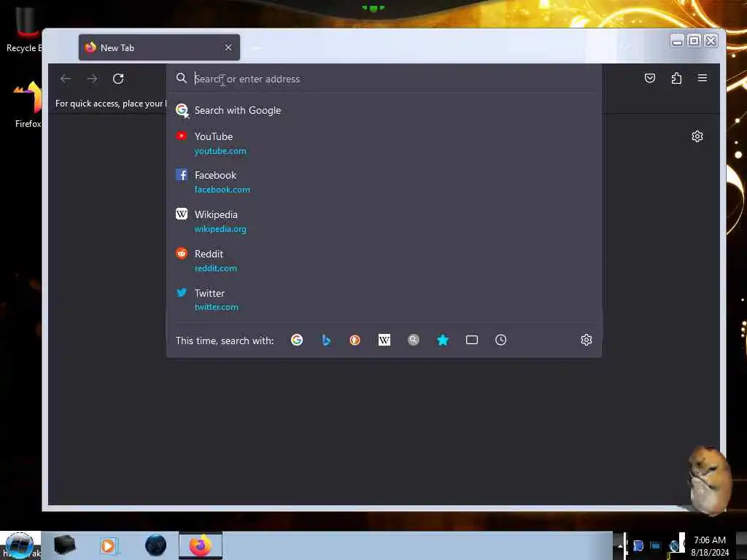Viewport: 747px width, 560px height.
Task: Click the Facebook logo icon
Action: point(181,175)
